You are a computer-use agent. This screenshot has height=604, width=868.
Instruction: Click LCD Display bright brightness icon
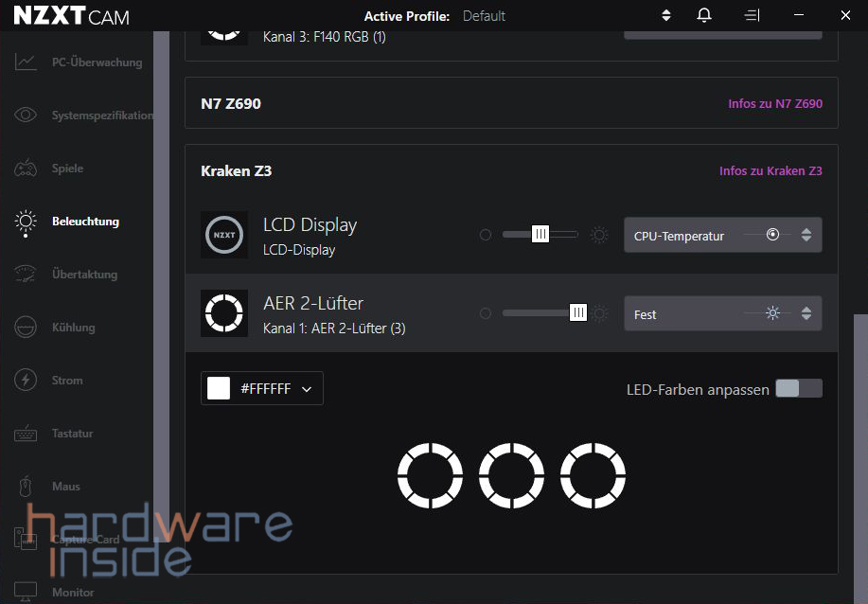pyautogui.click(x=599, y=235)
